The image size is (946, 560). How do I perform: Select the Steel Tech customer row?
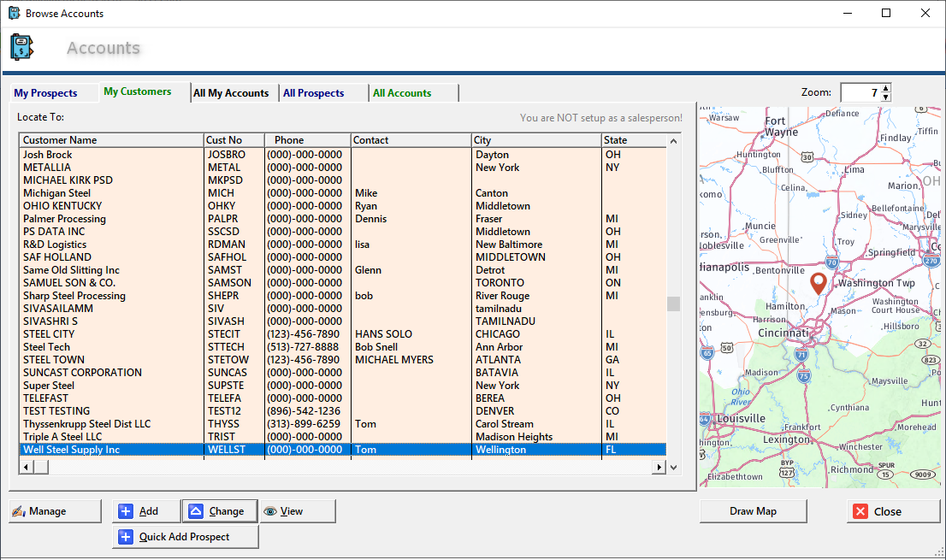coord(47,347)
